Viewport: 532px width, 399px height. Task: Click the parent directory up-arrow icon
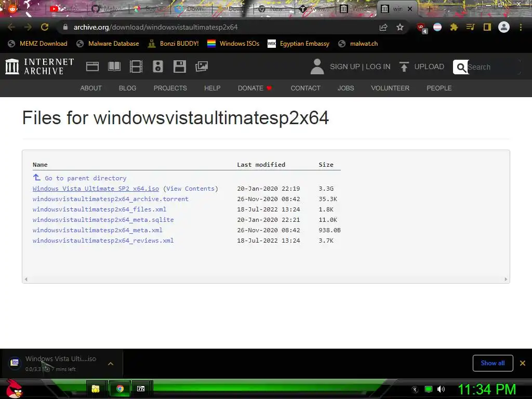37,178
